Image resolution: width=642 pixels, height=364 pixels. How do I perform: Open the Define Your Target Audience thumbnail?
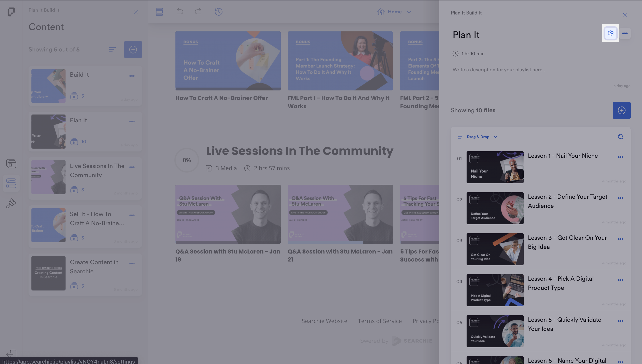495,208
